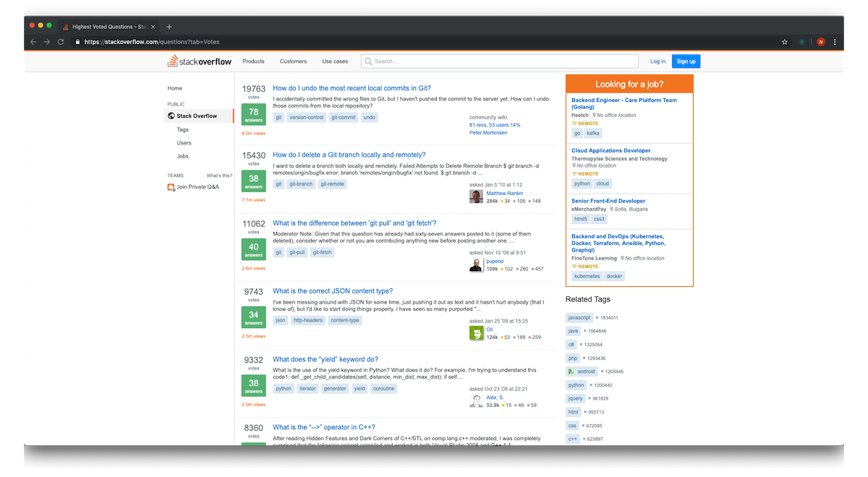
Task: Open the "-->" operator in C++ question
Action: 324,427
